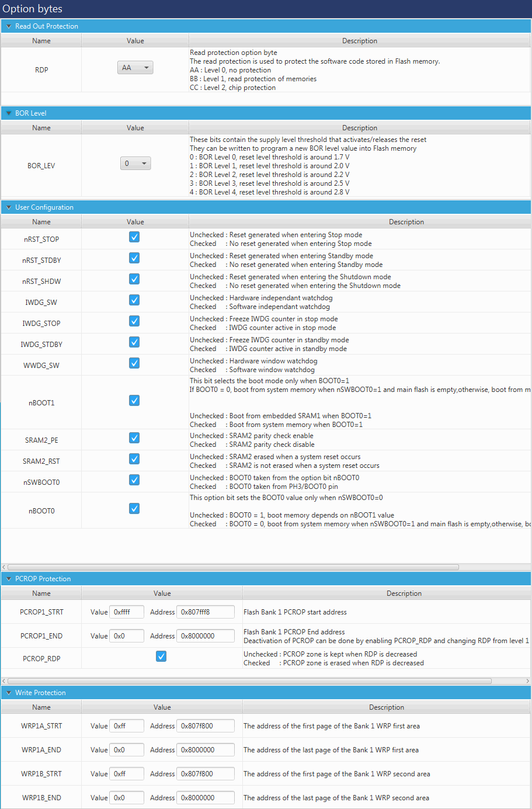Edit the WRP1B_END value field
Image resolution: width=532 pixels, height=809 pixels.
127,798
